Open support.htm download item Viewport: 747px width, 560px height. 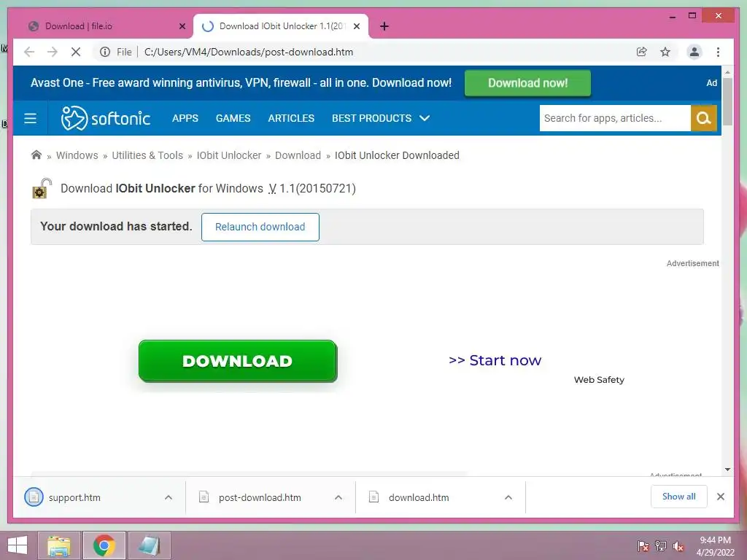[74, 497]
